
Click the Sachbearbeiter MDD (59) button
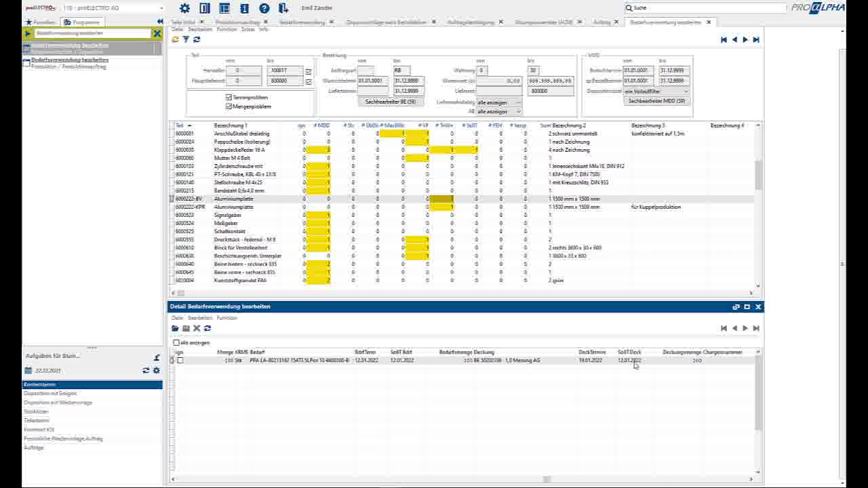pyautogui.click(x=656, y=101)
